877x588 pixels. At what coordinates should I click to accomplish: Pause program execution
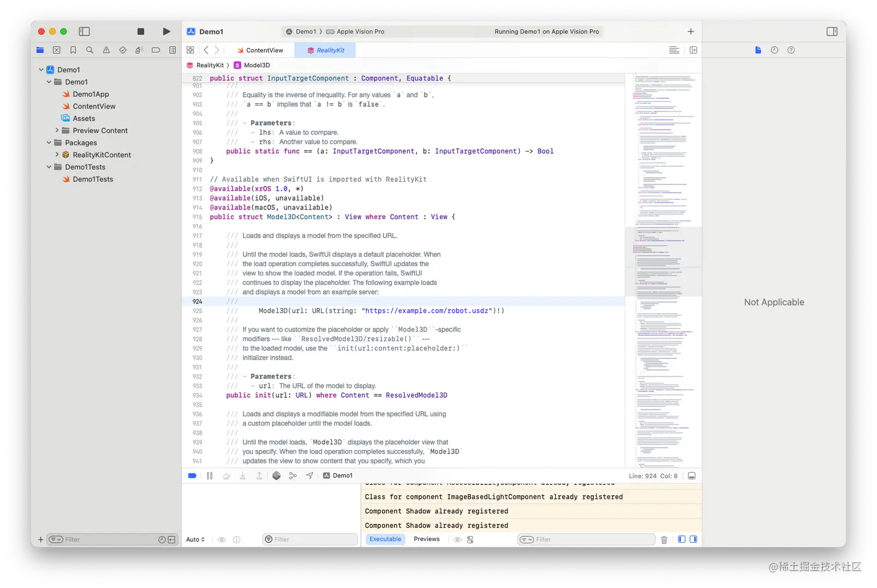tap(209, 476)
